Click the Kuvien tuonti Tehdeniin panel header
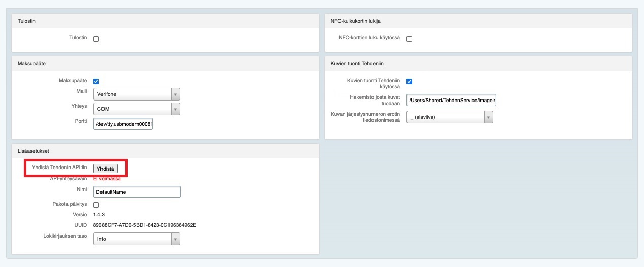The width and height of the screenshot is (644, 267). 359,63
